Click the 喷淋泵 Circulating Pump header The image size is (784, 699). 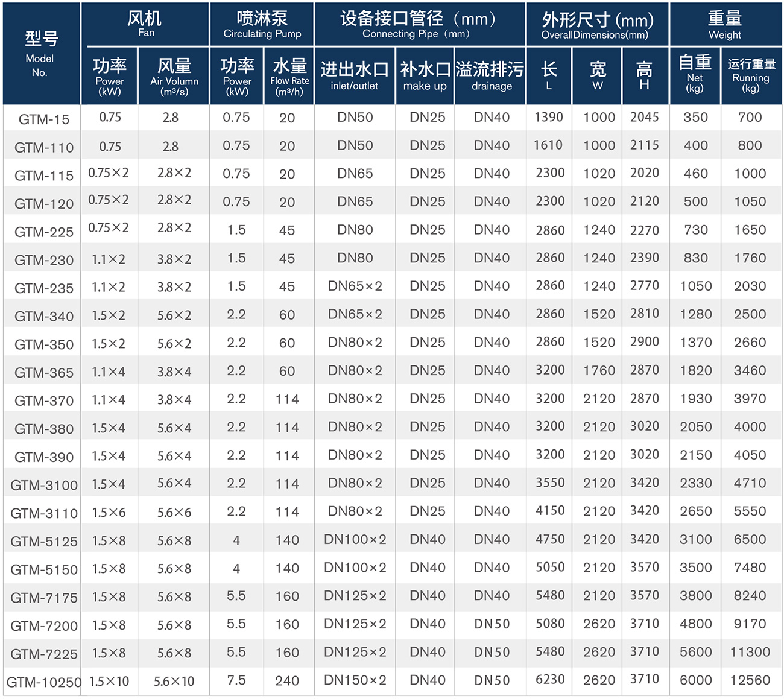262,24
